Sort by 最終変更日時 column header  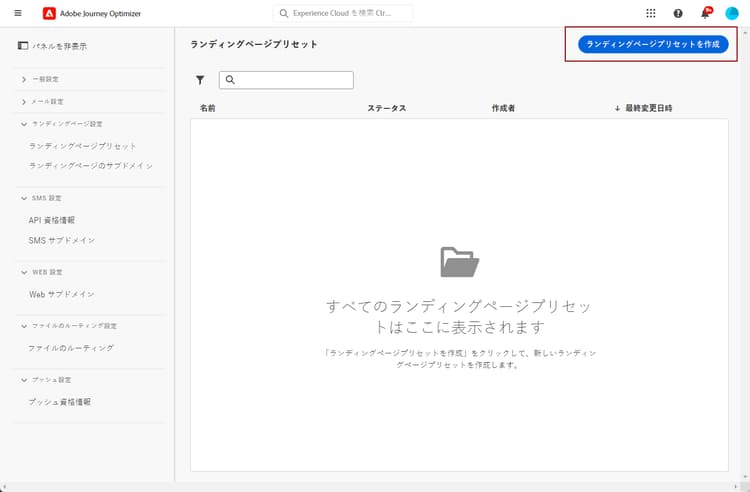649,108
